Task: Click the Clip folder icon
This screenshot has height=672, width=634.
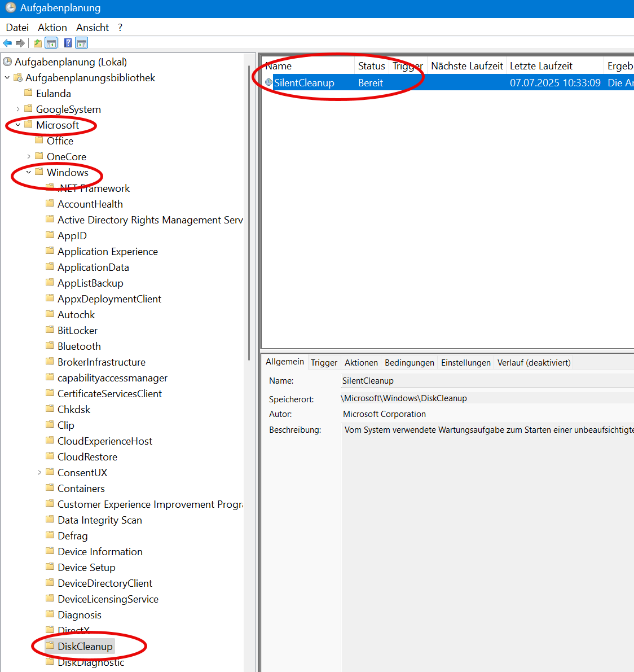Action: click(50, 424)
